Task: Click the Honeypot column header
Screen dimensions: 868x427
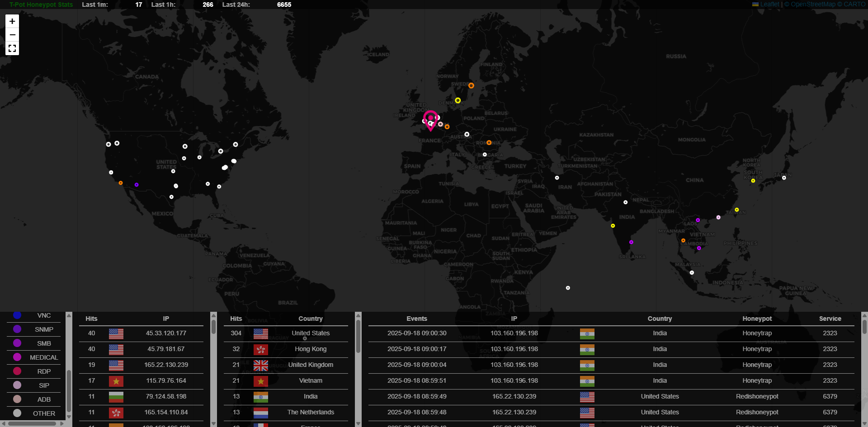Action: pos(757,319)
